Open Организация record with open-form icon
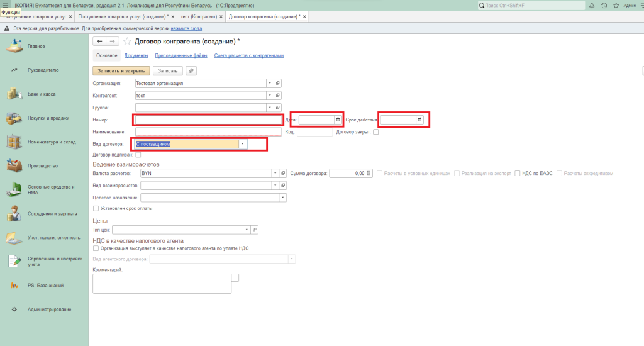Viewport: 644px width, 346px height. 277,83
